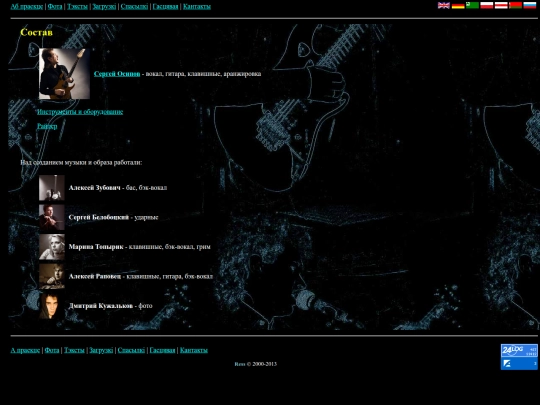
Task: Click 'Загрузкі' in the footer menu
Action: [101, 350]
